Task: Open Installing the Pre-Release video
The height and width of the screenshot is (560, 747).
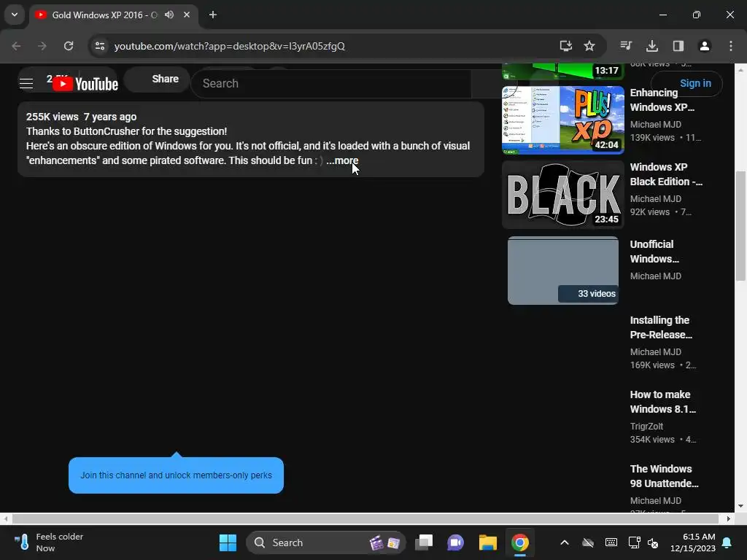Action: (x=661, y=327)
